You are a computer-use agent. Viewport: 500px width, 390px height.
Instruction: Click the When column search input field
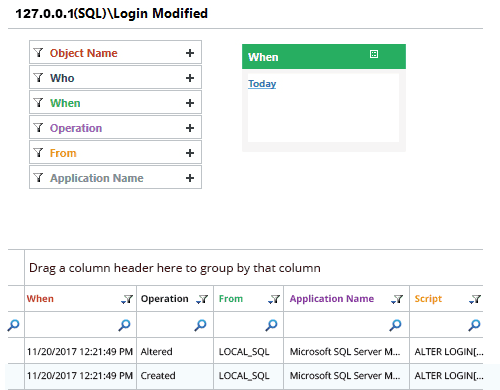[71, 325]
